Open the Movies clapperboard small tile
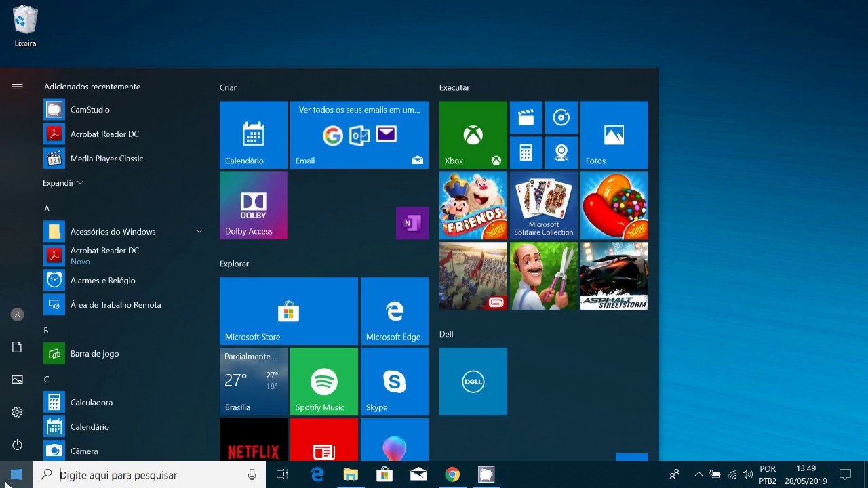 (526, 117)
